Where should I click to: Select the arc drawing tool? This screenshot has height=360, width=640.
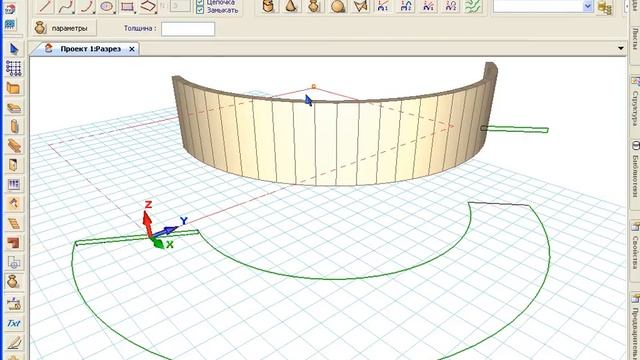click(87, 7)
